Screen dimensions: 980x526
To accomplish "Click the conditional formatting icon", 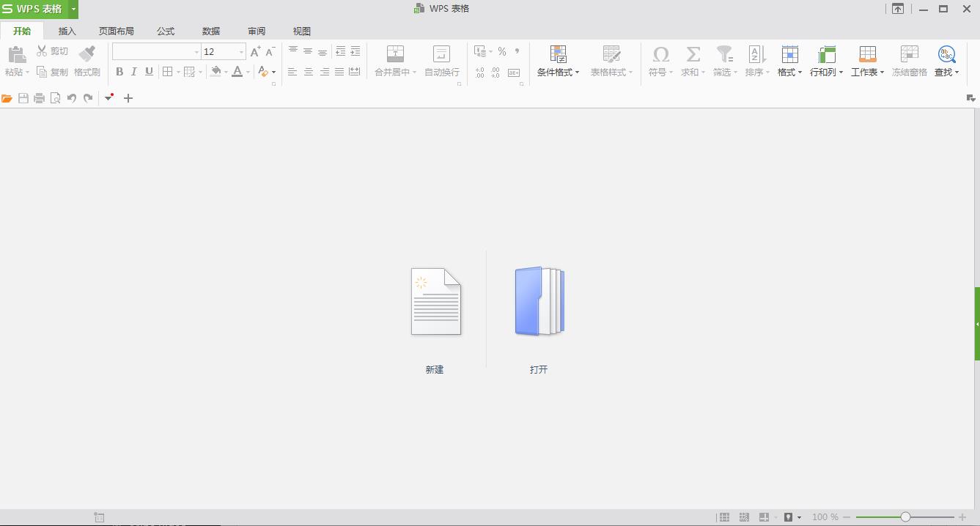I will coord(559,53).
